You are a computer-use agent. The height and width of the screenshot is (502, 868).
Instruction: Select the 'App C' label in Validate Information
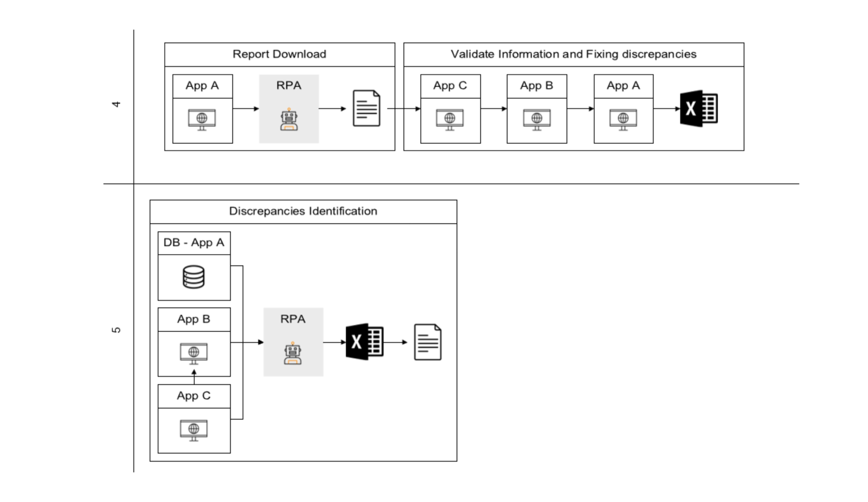click(450, 86)
